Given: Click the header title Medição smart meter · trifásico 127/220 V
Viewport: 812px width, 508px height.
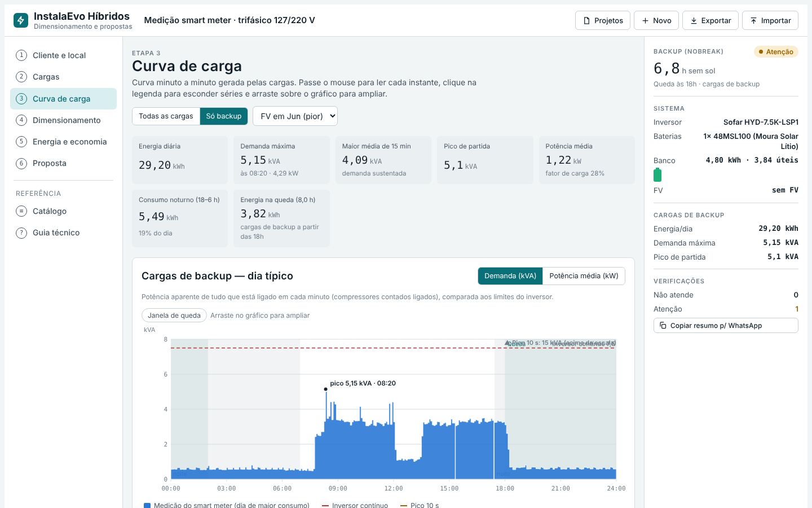Looking at the screenshot, I should tap(230, 20).
